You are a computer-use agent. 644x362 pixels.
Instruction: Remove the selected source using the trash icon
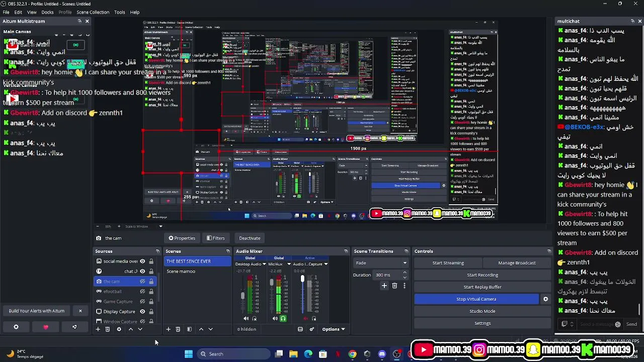pyautogui.click(x=107, y=329)
